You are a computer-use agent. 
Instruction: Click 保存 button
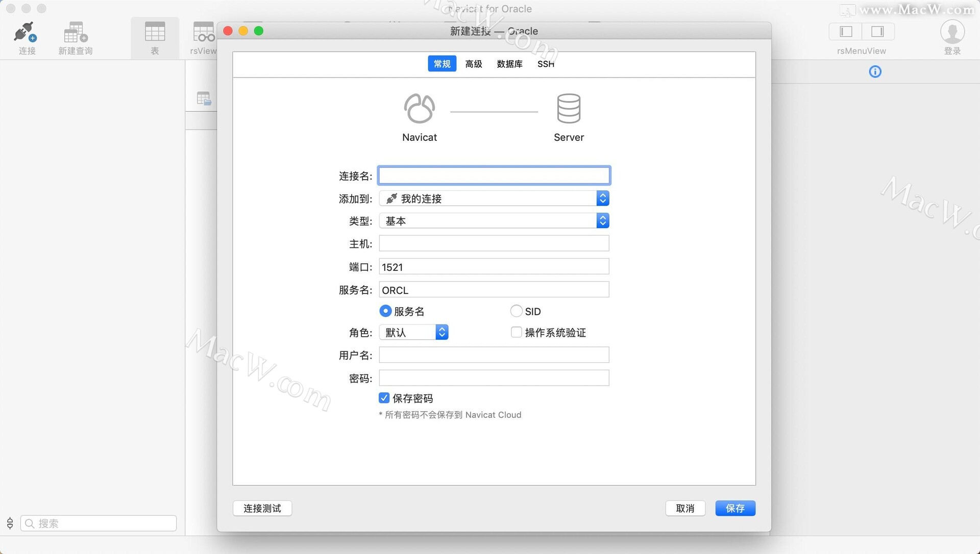(x=735, y=508)
